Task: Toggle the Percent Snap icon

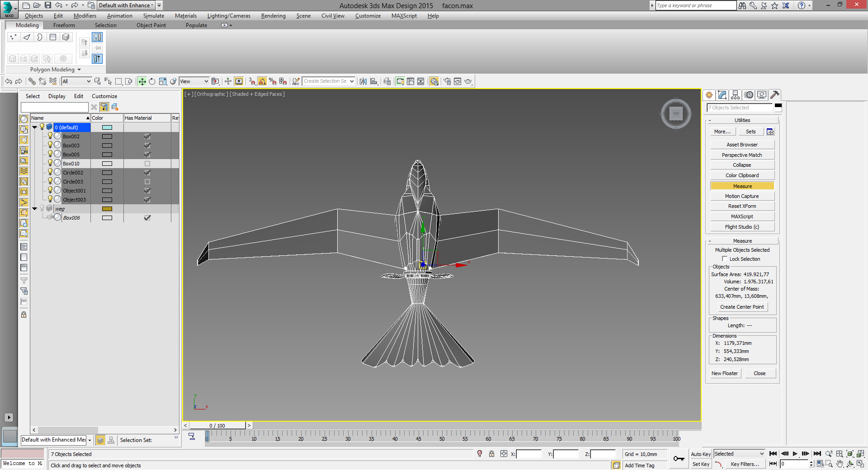Action: click(273, 81)
